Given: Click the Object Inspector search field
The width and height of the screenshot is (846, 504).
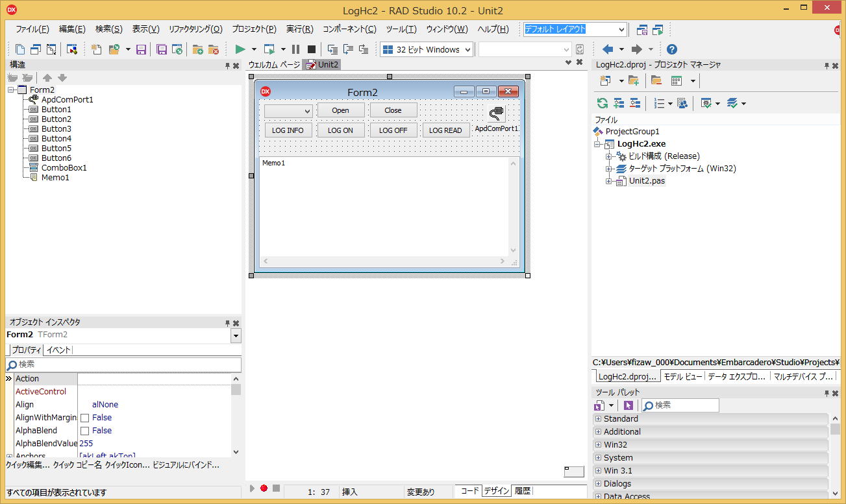Looking at the screenshot, I should (123, 365).
